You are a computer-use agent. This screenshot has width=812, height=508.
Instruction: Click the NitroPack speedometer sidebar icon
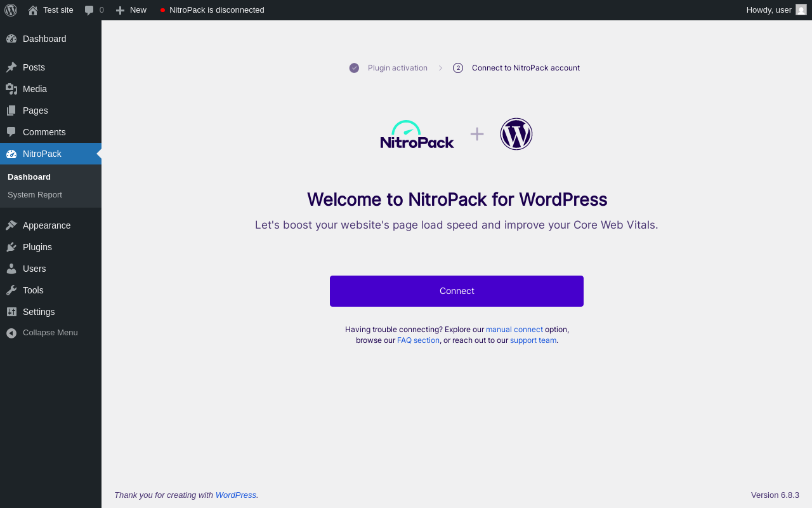pyautogui.click(x=11, y=154)
